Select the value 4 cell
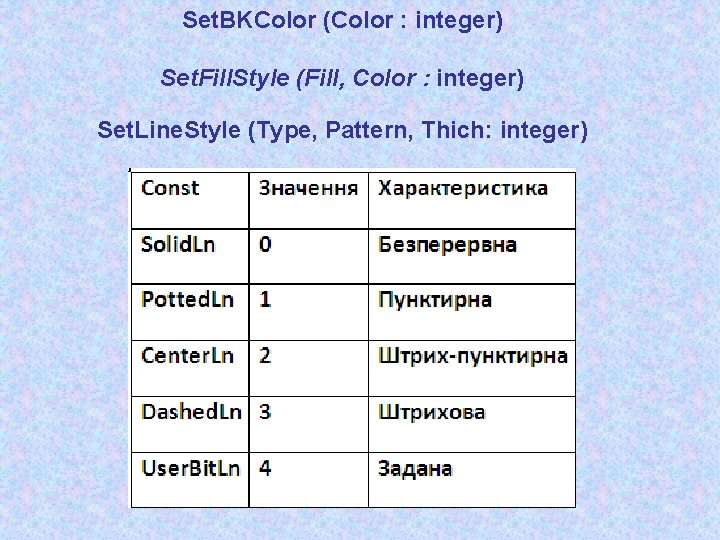The image size is (720, 540). (309, 480)
